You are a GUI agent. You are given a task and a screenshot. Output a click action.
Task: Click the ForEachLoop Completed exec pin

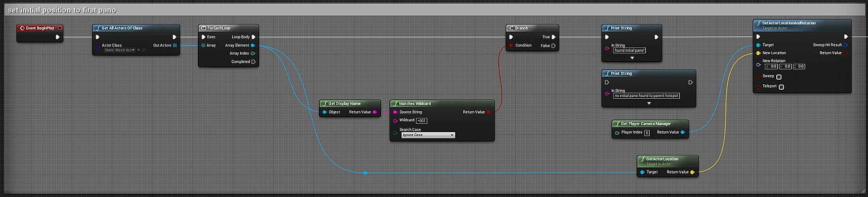tap(253, 61)
